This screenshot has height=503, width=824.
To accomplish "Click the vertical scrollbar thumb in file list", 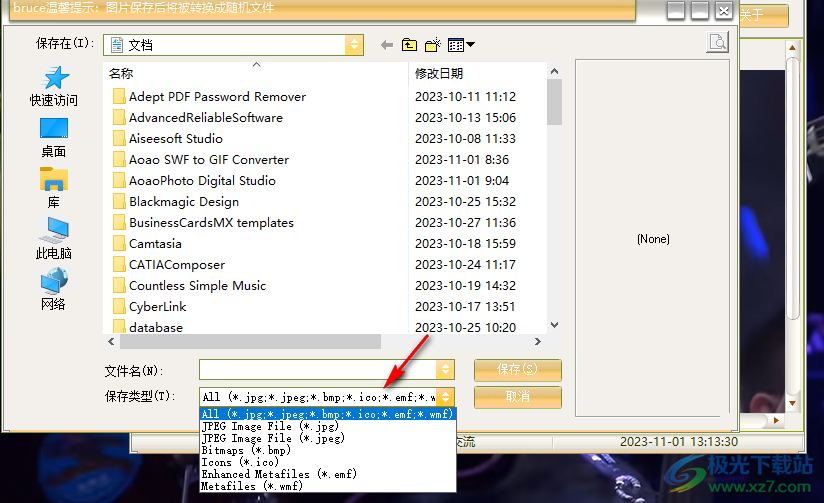I will (x=554, y=102).
